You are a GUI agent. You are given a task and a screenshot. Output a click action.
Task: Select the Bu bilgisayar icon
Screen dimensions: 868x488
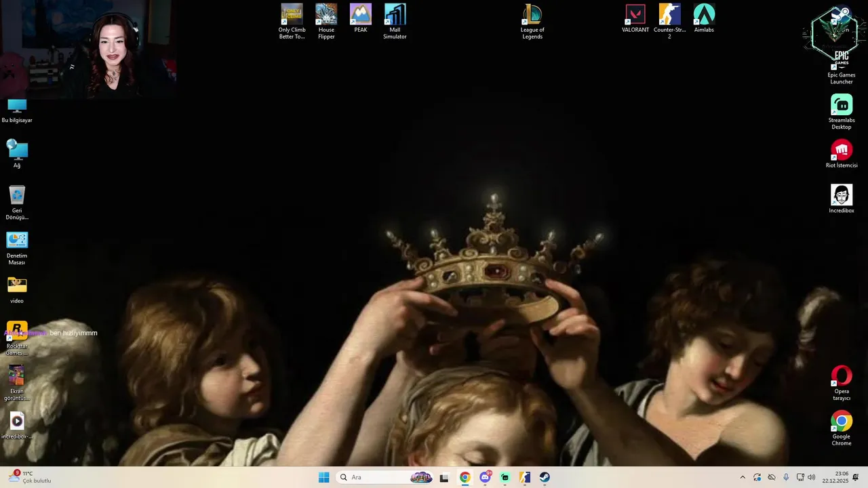pyautogui.click(x=17, y=110)
